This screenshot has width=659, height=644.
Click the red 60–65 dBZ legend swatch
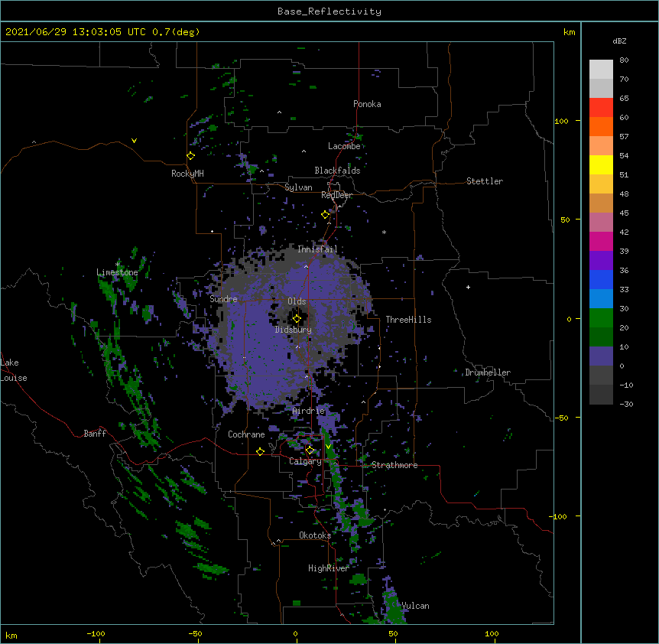tap(601, 107)
